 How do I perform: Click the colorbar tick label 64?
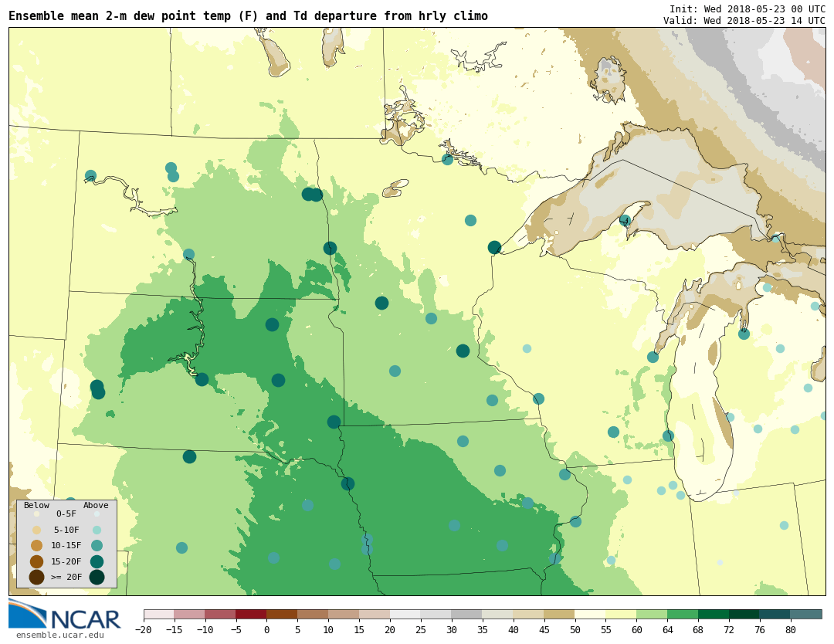pyautogui.click(x=667, y=630)
